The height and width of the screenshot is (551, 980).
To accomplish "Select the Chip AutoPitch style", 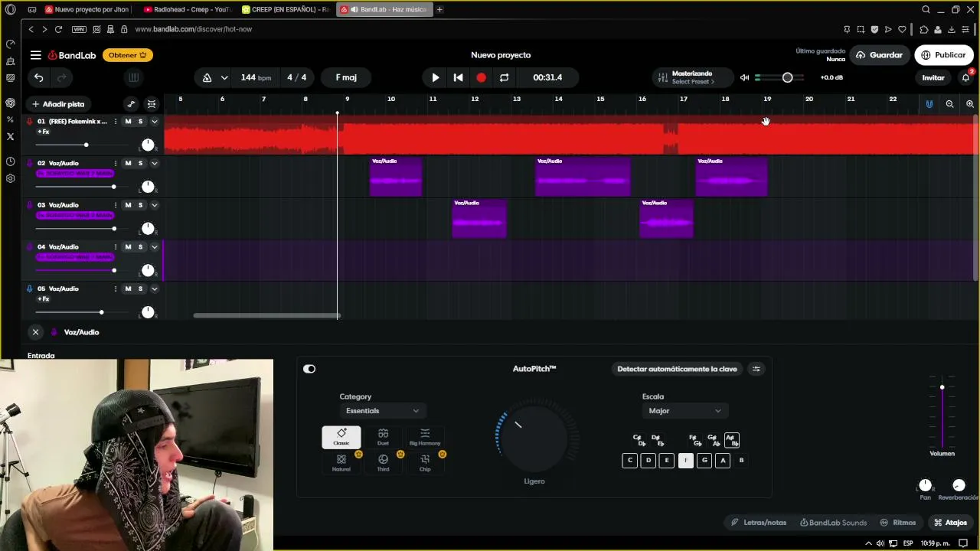I will coord(425,463).
